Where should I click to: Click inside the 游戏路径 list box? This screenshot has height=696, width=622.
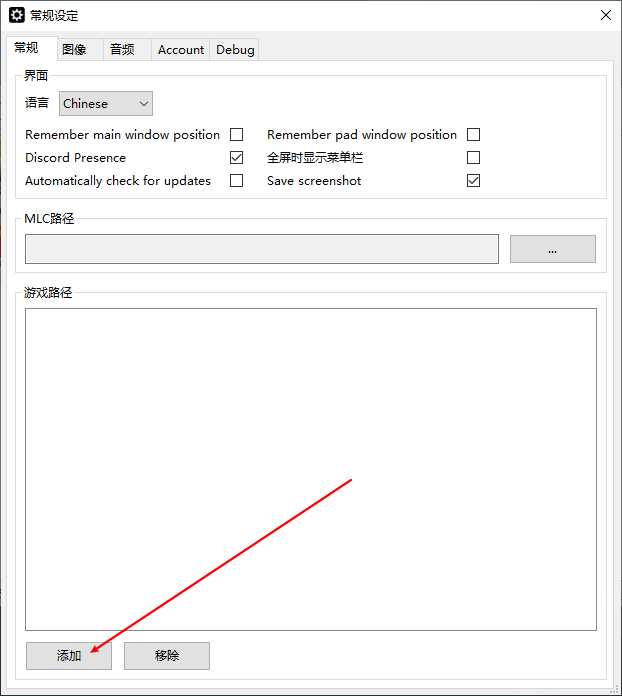pos(311,469)
